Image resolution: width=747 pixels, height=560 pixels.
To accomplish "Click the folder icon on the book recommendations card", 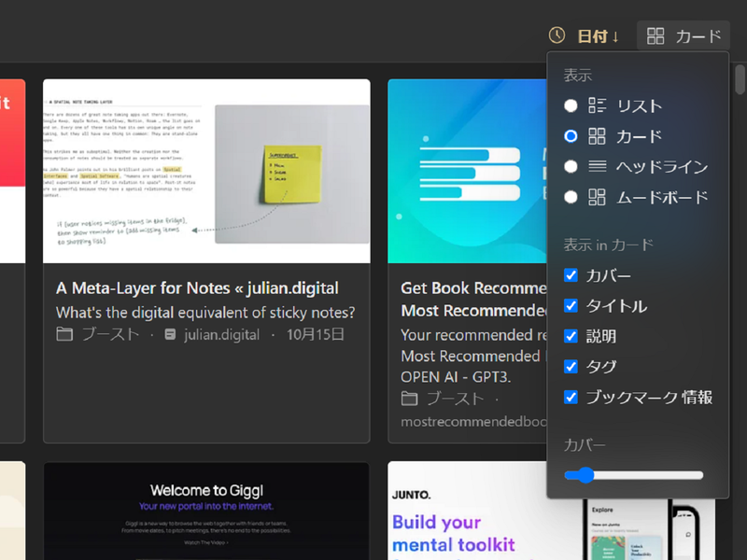I will 409,399.
